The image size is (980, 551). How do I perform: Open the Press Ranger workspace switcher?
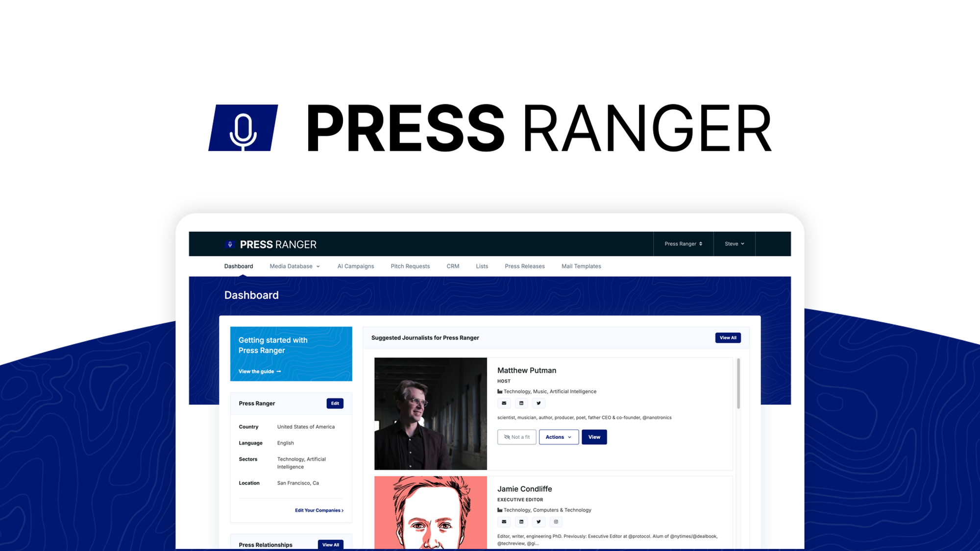(683, 243)
